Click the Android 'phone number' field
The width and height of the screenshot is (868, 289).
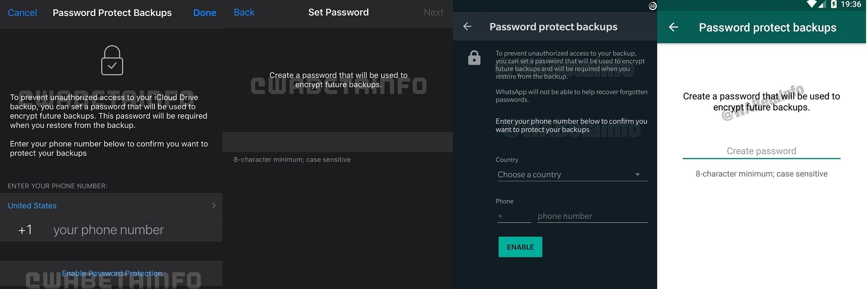[592, 216]
